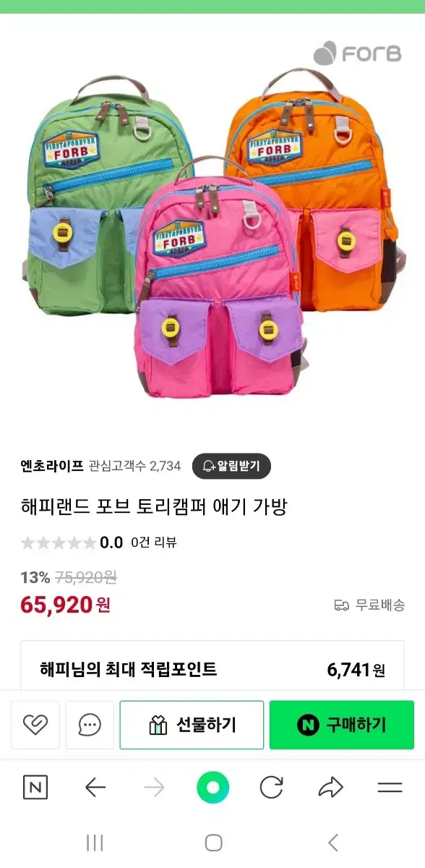Open Android recent apps button

95,843
